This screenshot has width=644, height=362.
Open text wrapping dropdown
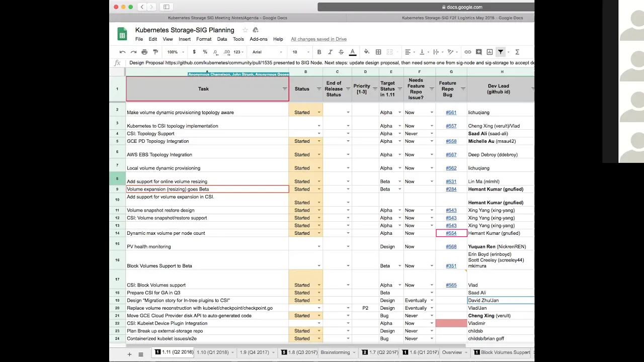click(x=438, y=52)
